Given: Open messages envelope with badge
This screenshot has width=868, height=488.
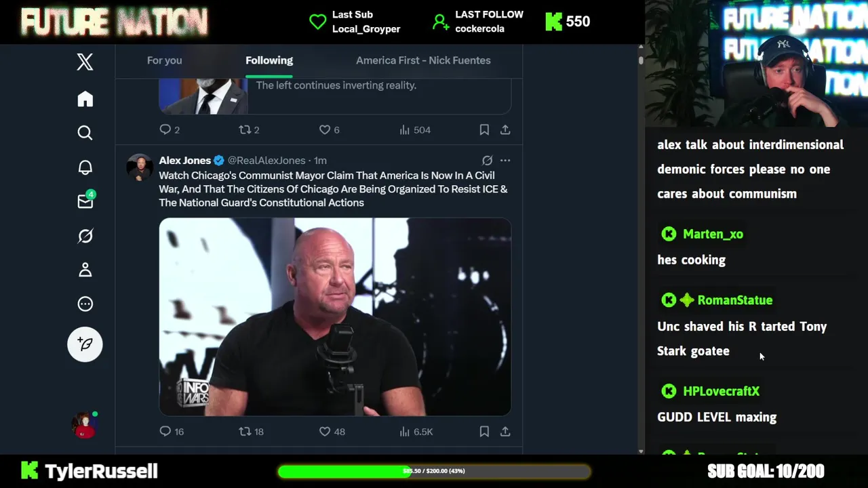Looking at the screenshot, I should tap(85, 201).
